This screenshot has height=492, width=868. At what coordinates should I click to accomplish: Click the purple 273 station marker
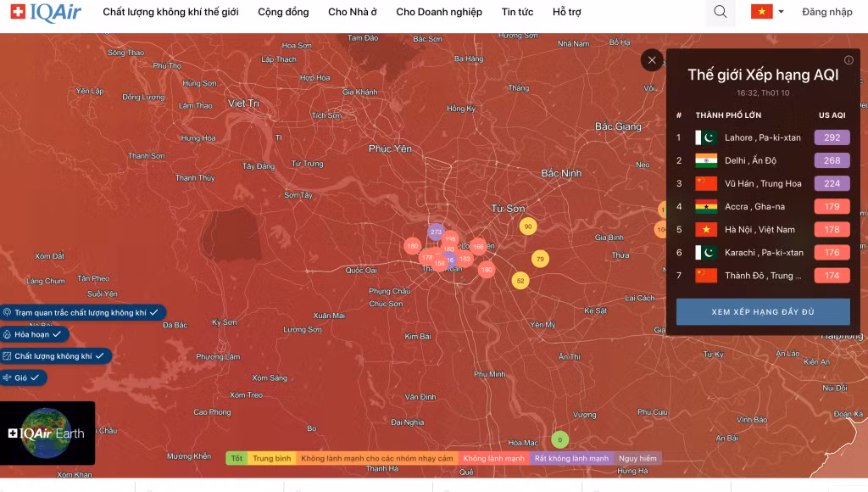click(436, 232)
